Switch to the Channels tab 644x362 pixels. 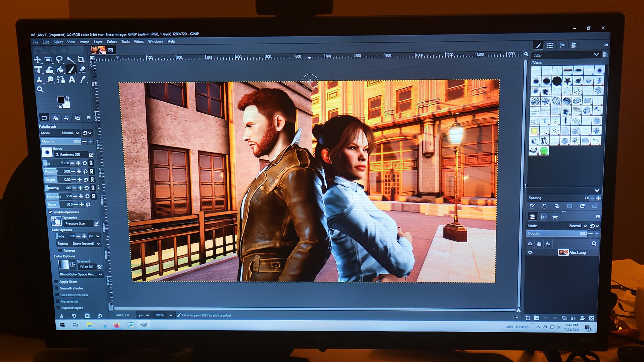(x=544, y=217)
